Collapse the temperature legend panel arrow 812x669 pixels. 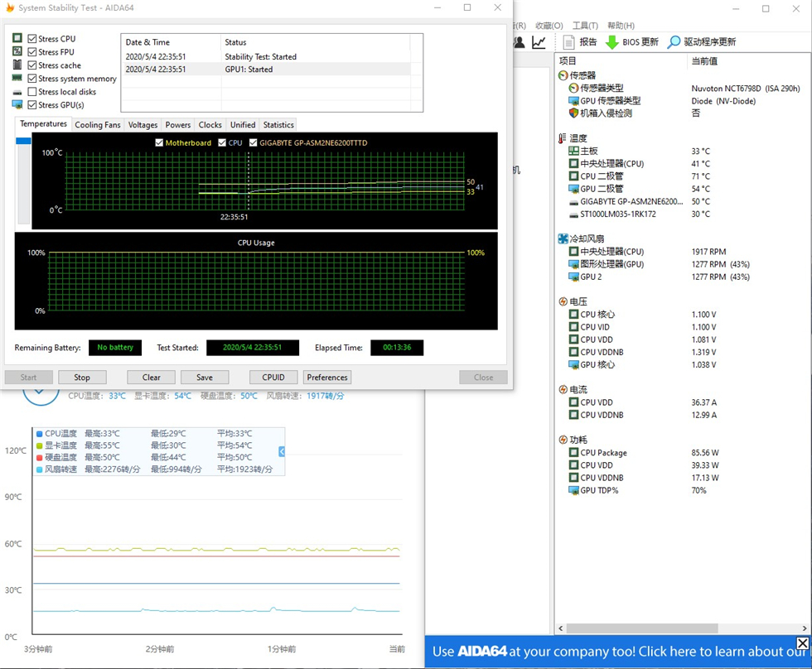pos(282,451)
